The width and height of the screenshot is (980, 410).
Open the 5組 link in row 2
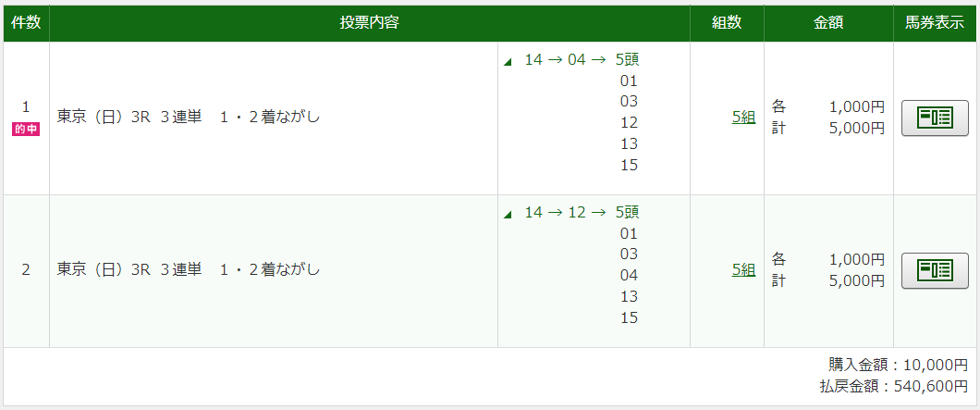(743, 270)
